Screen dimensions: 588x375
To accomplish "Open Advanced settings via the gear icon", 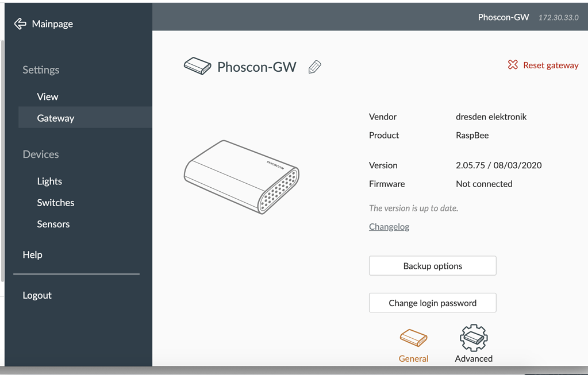I will 473,338.
